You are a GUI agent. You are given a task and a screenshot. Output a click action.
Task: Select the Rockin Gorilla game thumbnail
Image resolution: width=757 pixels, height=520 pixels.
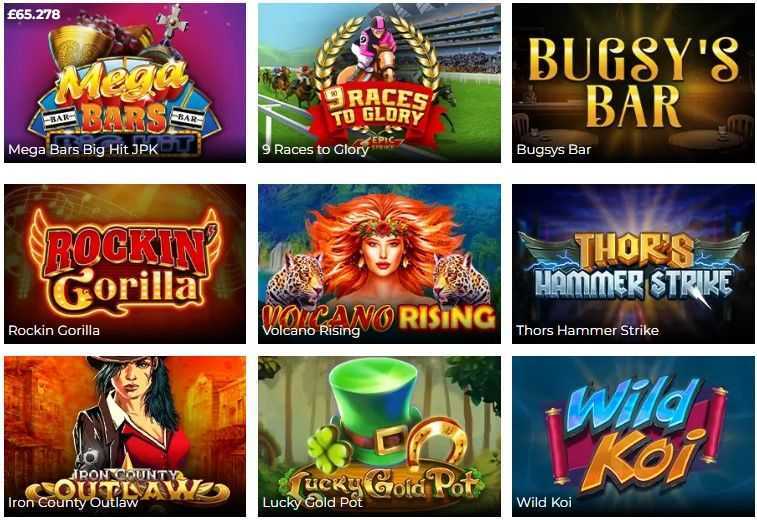click(x=125, y=264)
